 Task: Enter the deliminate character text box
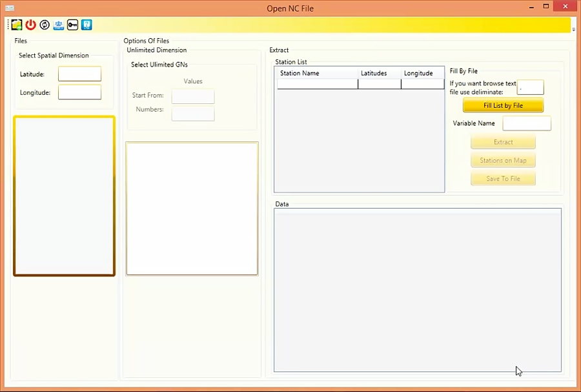pyautogui.click(x=531, y=87)
